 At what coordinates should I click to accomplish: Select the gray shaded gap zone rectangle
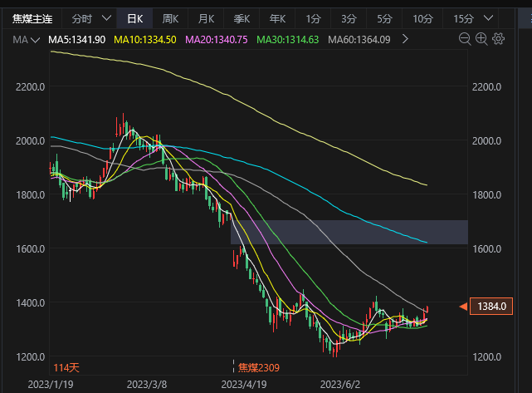pyautogui.click(x=349, y=232)
